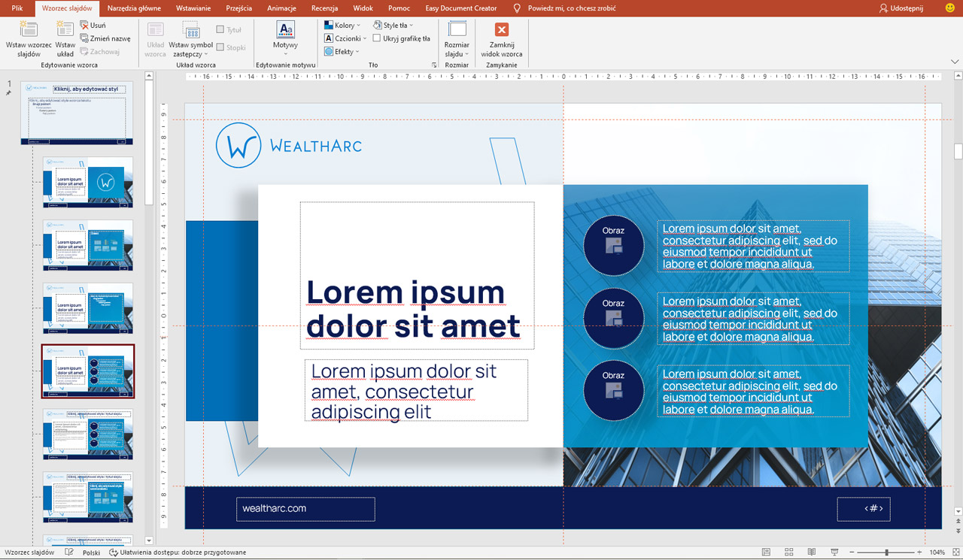Select first slide master thumbnail
Screen dimensions: 963x560
[x=77, y=113]
